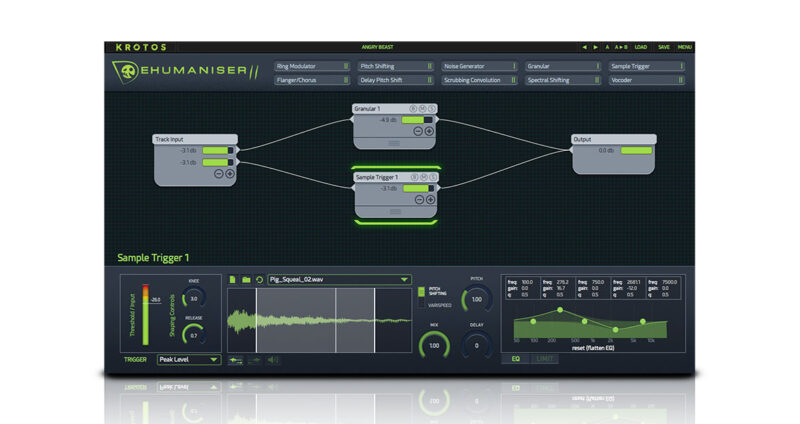The image size is (800, 424).
Task: Switch to the LIMIT tab
Action: point(546,358)
